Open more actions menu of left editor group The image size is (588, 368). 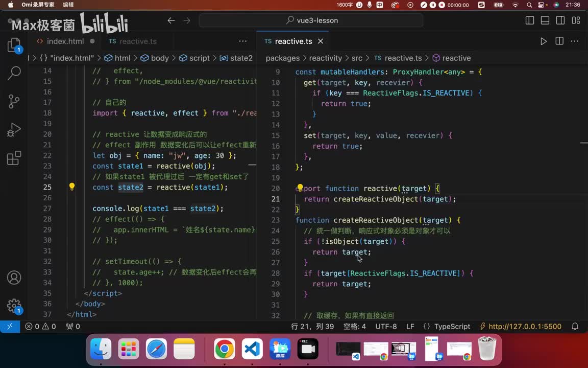(x=243, y=41)
